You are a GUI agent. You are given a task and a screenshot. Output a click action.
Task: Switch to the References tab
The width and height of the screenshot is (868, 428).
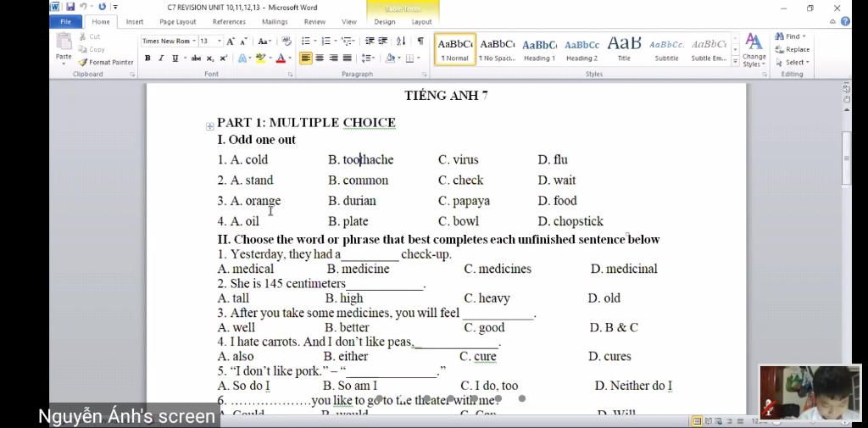229,22
